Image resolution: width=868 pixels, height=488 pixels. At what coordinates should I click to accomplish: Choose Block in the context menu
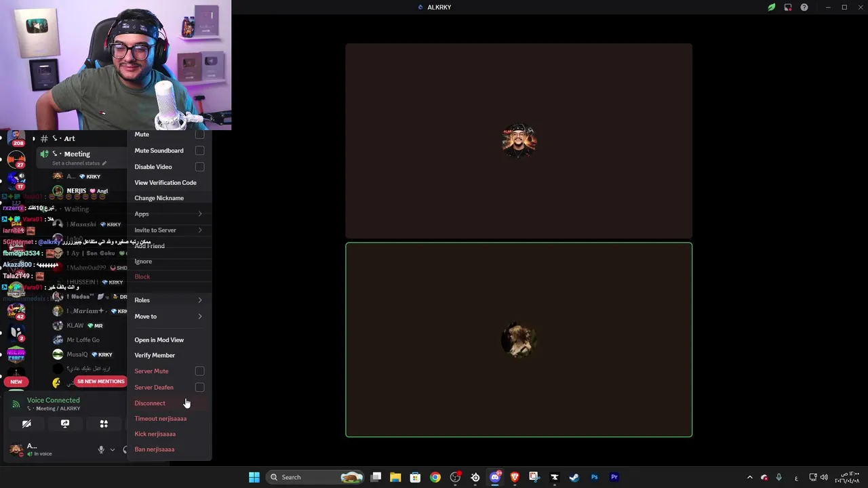[169, 277]
